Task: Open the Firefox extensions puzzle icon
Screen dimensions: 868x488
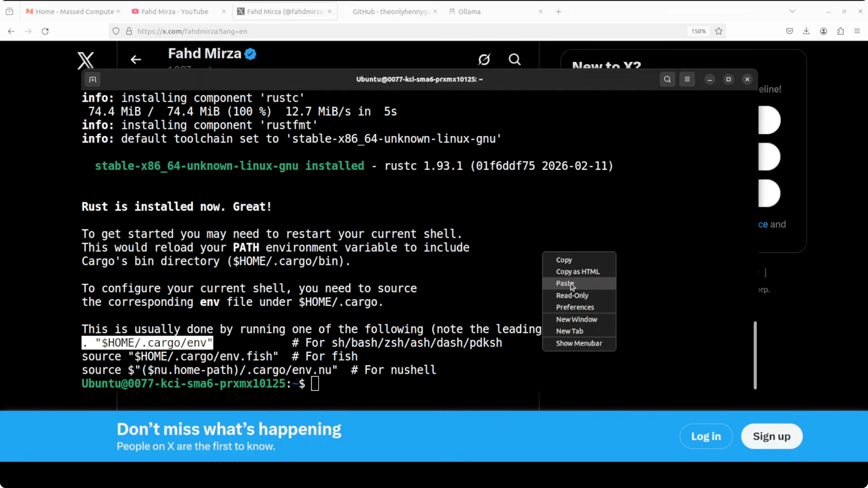Action: pos(840,31)
